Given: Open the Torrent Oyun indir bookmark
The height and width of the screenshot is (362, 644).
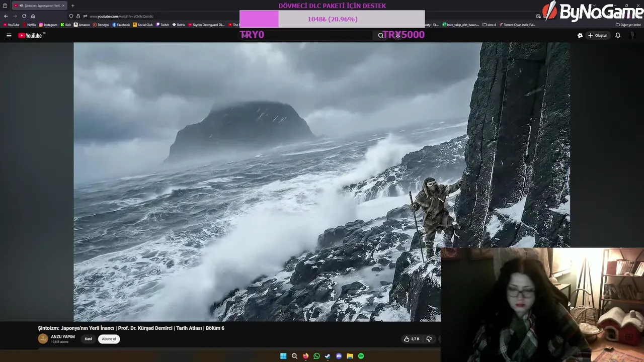Looking at the screenshot, I should (517, 25).
